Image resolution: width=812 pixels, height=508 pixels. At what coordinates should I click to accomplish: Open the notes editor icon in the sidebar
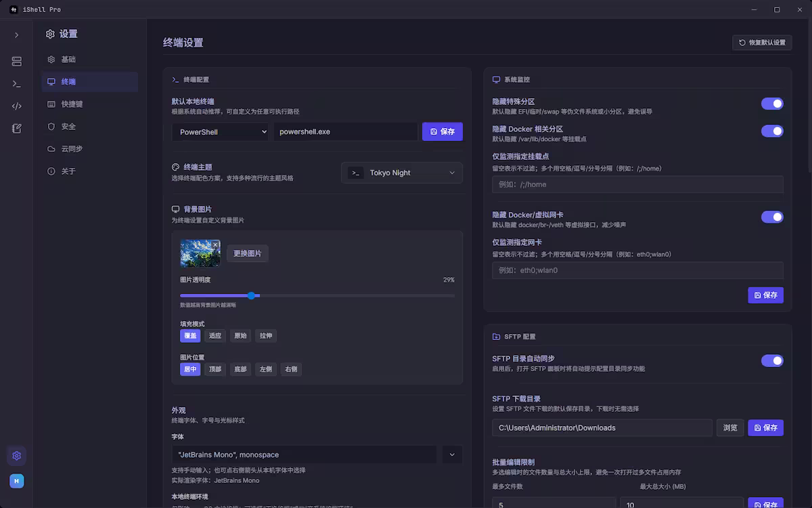(x=16, y=128)
